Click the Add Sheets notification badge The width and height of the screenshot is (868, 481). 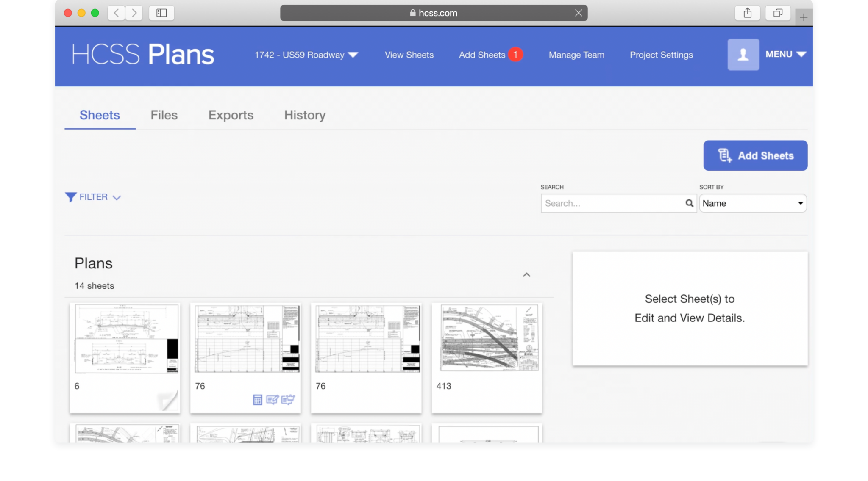(515, 54)
